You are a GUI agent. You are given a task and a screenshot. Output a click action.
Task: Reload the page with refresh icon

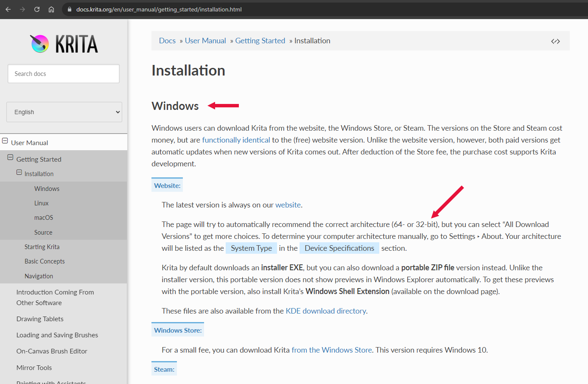click(37, 9)
